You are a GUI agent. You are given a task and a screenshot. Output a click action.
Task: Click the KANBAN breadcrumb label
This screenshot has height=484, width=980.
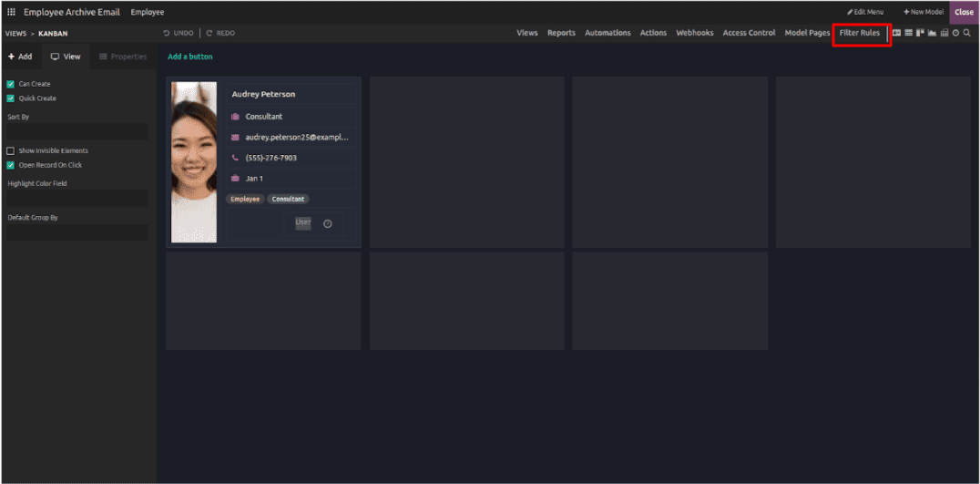click(53, 34)
